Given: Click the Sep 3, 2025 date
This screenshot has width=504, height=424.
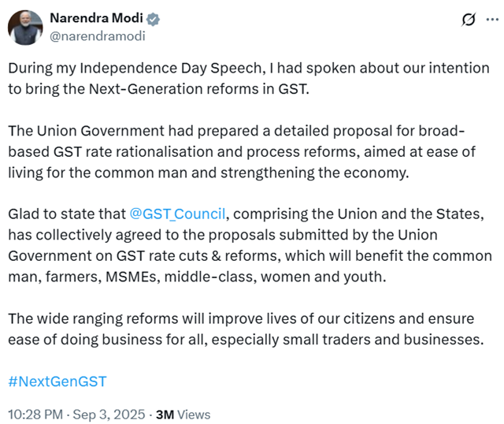Looking at the screenshot, I should pos(109,415).
